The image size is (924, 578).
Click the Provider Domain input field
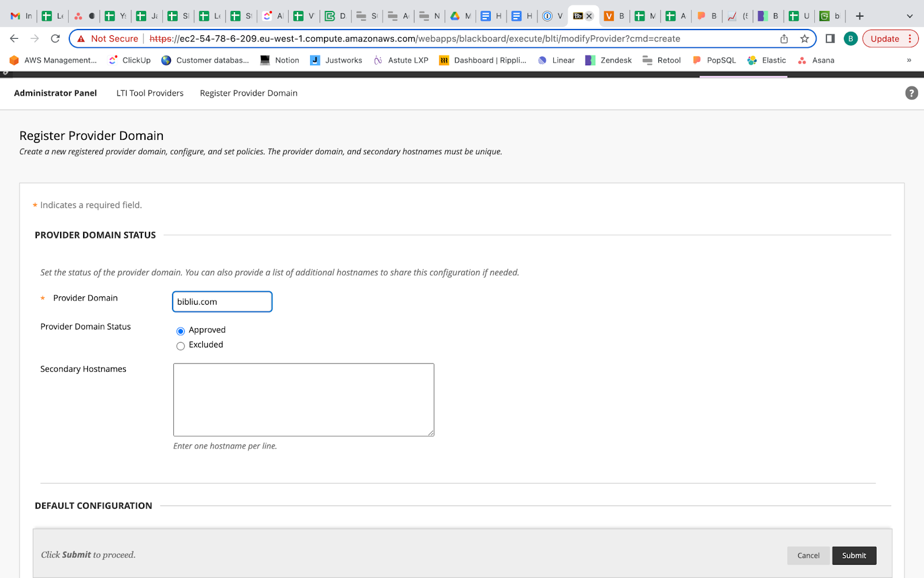pyautogui.click(x=222, y=302)
